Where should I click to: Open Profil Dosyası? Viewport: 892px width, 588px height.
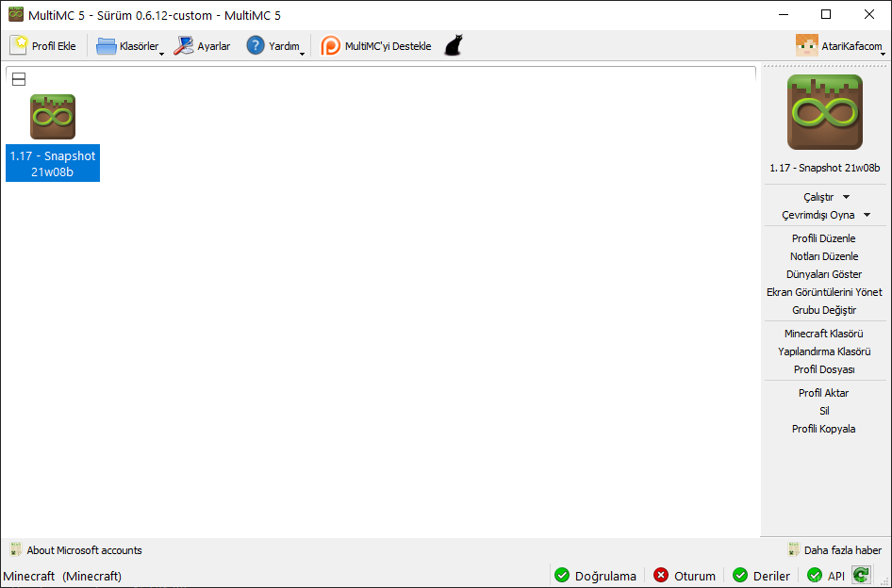click(824, 369)
